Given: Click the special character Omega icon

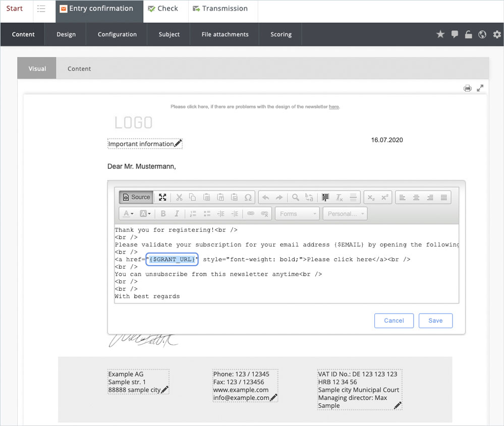Looking at the screenshot, I should (x=248, y=197).
